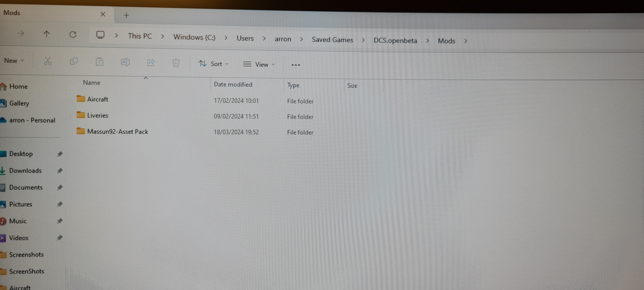Click the Liveries folder icon
Image resolution: width=644 pixels, height=290 pixels.
80,114
